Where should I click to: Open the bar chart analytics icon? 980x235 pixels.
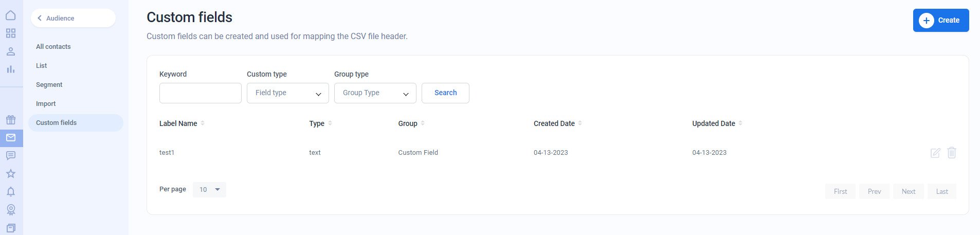11,69
